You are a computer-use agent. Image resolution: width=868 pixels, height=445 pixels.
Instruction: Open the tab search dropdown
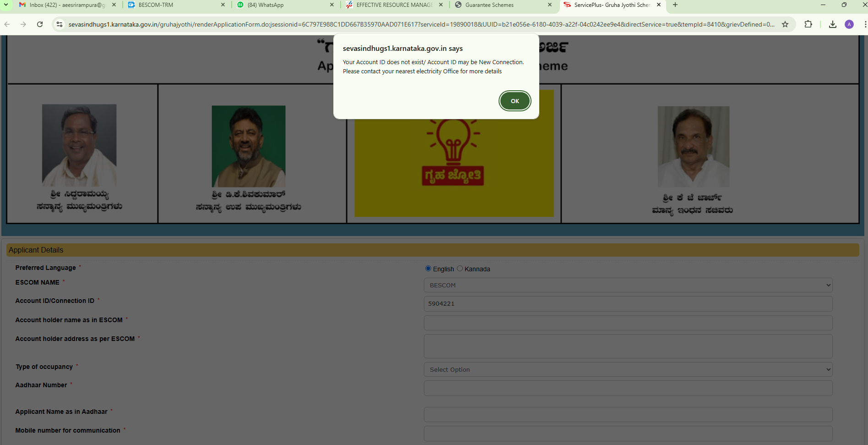click(6, 5)
